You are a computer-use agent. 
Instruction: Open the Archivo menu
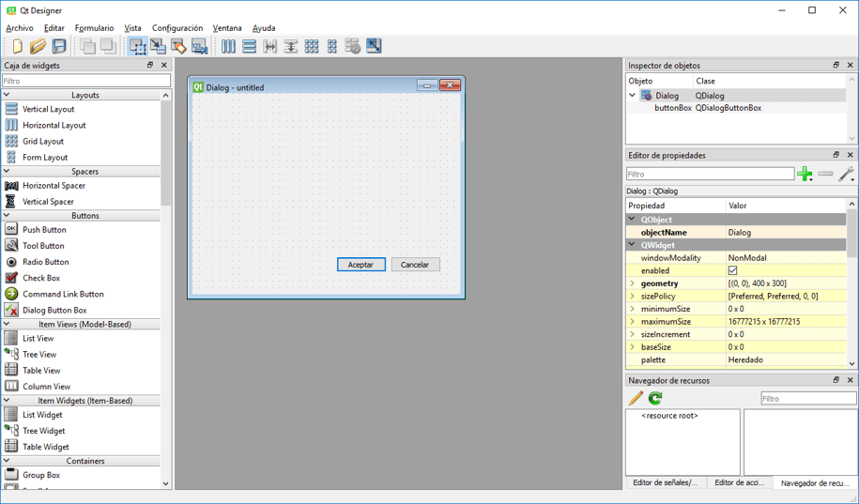coord(20,28)
